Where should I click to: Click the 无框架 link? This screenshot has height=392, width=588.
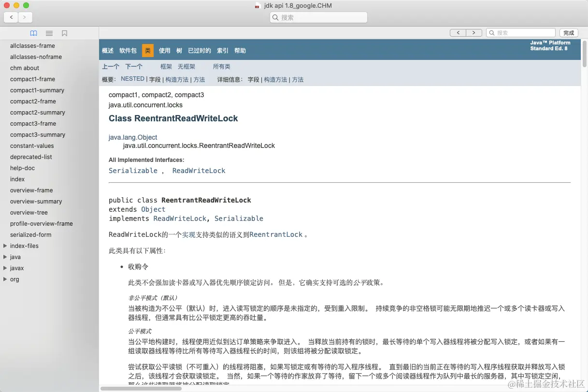coord(186,67)
